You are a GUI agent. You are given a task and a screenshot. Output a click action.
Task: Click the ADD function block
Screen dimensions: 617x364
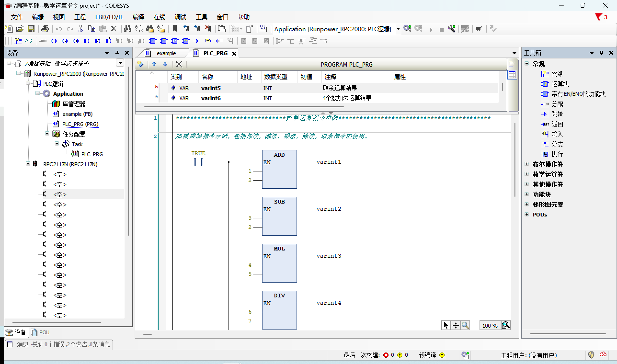[280, 169]
